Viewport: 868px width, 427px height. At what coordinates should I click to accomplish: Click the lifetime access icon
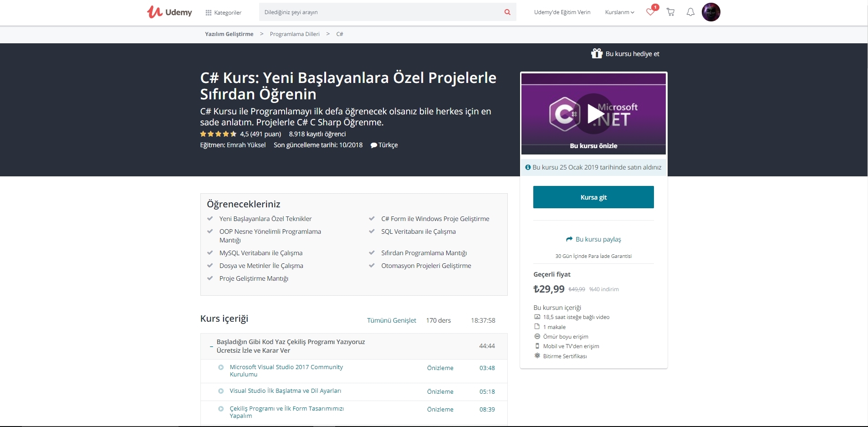pos(537,336)
